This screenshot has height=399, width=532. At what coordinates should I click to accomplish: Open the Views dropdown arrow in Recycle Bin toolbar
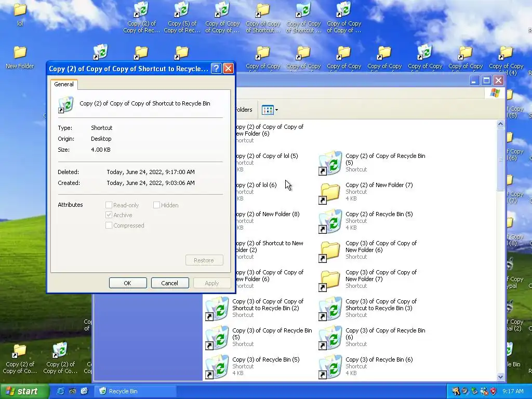pyautogui.click(x=276, y=110)
